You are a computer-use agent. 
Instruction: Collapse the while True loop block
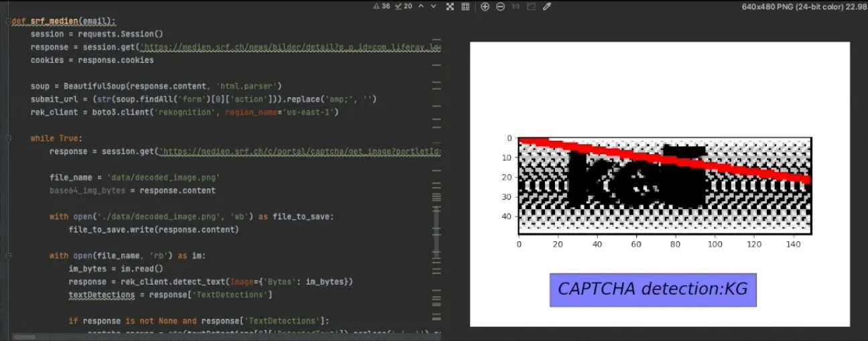pyautogui.click(x=9, y=138)
